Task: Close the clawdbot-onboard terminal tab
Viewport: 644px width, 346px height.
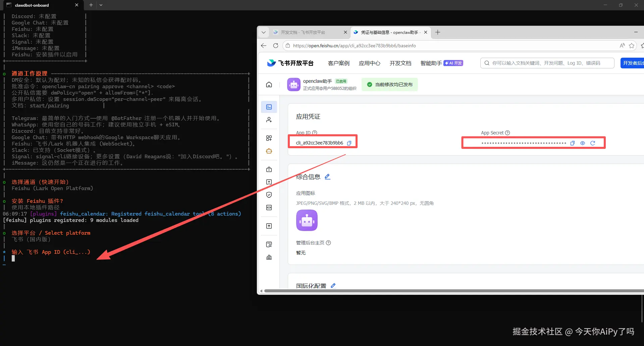Action: click(x=76, y=5)
